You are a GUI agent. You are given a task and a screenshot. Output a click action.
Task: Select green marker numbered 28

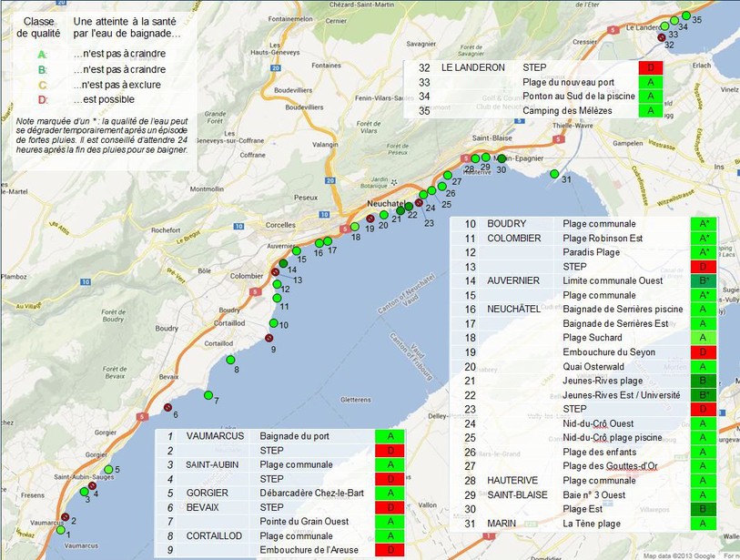point(475,158)
